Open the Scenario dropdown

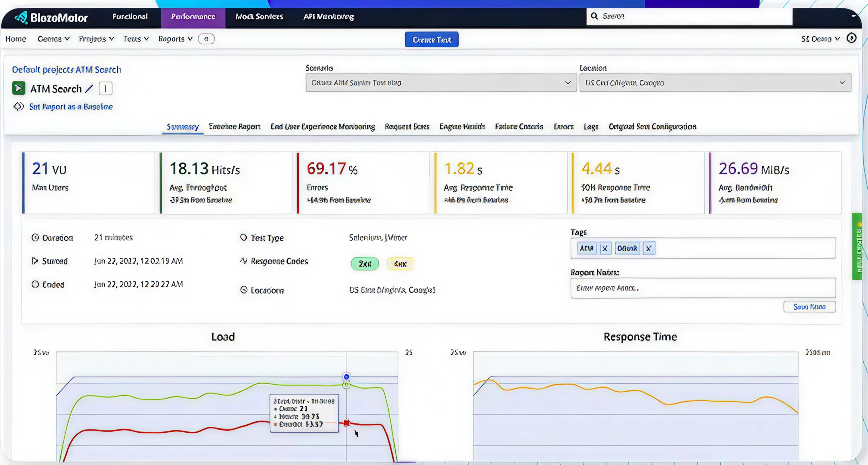(441, 83)
